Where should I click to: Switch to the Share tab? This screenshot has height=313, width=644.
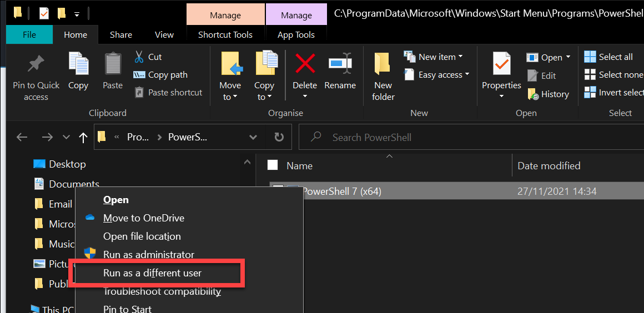pyautogui.click(x=121, y=35)
